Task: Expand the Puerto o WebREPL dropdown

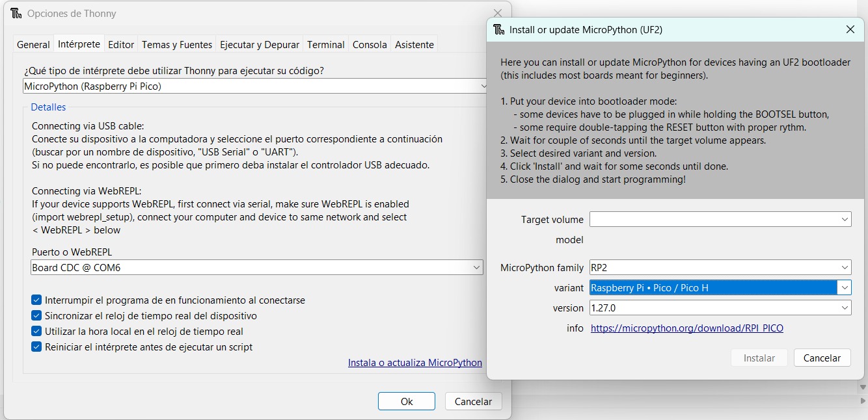Action: [478, 267]
